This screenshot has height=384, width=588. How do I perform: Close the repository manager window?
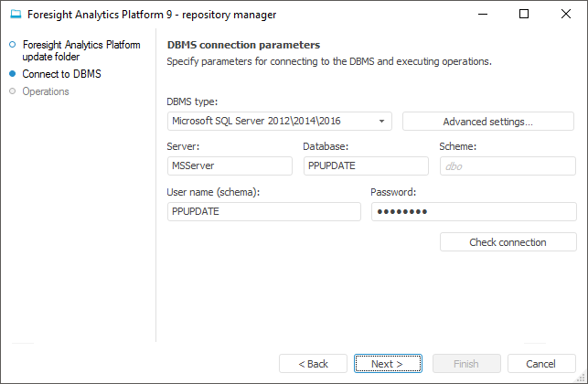pos(566,15)
